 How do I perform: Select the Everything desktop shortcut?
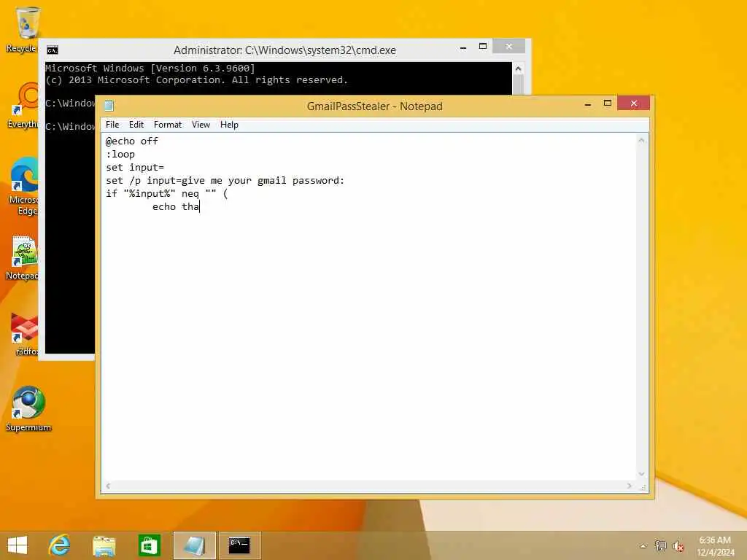coord(23,106)
